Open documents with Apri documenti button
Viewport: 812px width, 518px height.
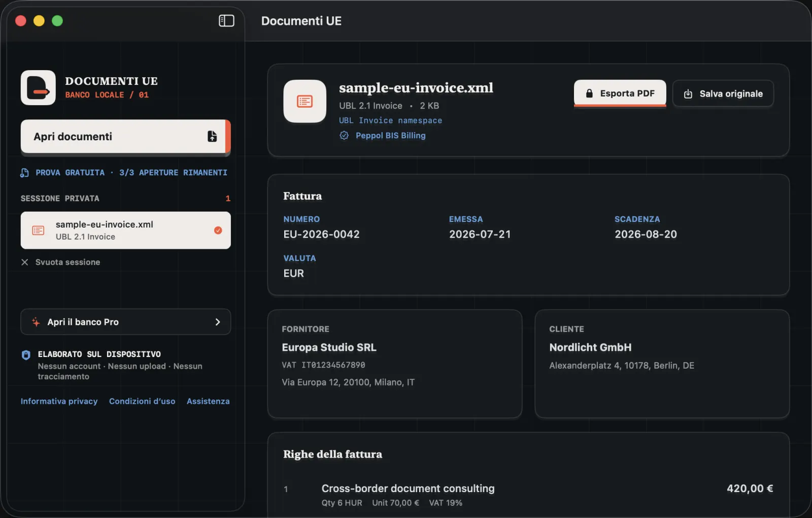(125, 136)
